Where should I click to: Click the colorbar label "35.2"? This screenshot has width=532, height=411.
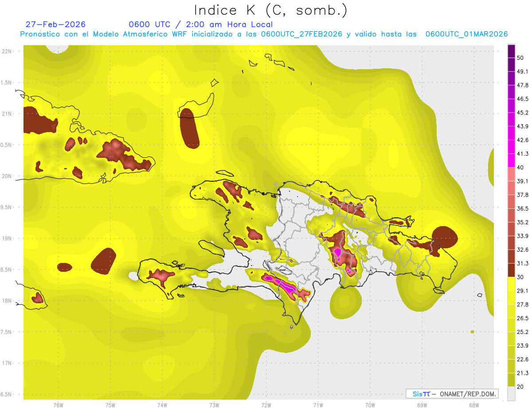pyautogui.click(x=523, y=222)
